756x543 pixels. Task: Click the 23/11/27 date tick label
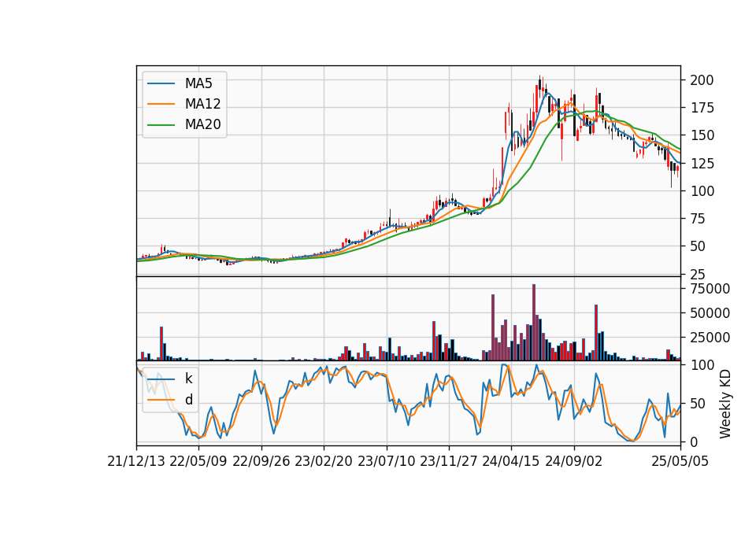coord(449,461)
